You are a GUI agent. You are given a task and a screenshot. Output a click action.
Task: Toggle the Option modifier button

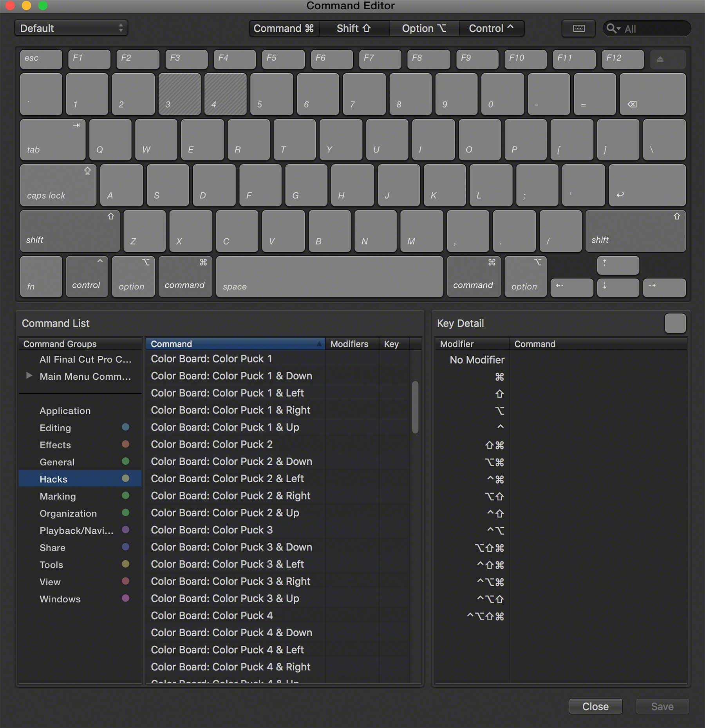pos(424,28)
